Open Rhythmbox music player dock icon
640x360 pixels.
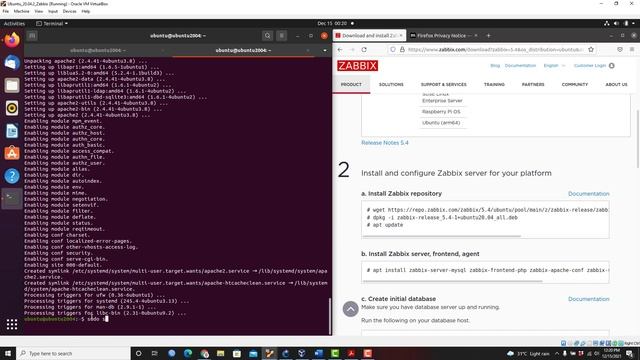click(12, 108)
